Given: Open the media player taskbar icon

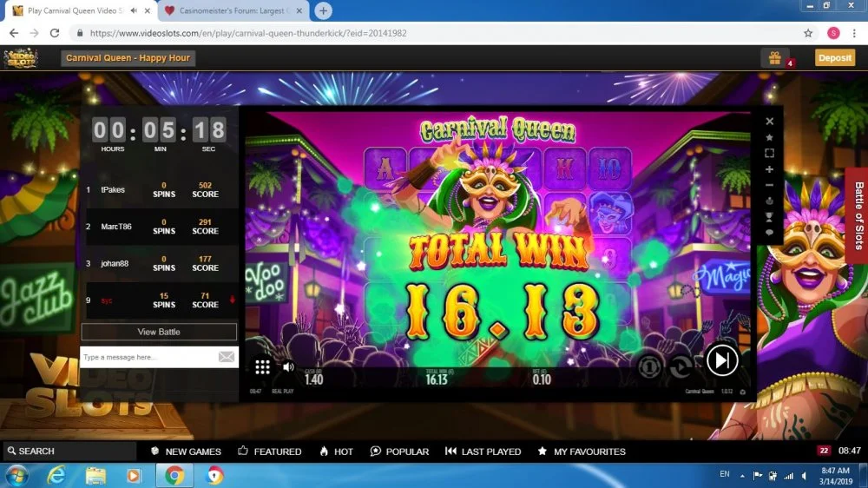Looking at the screenshot, I should pos(134,476).
